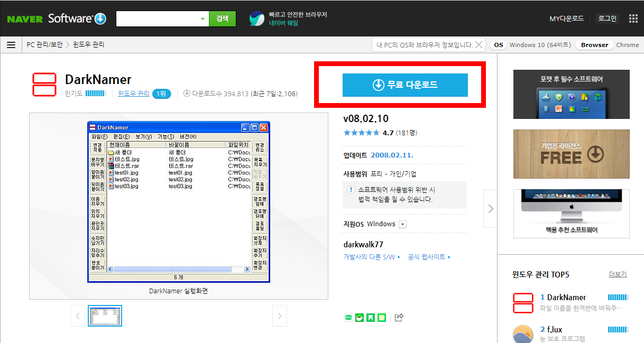Open 2 f.lux in TOP5 list
Image resolution: width=644 pixels, height=343 pixels.
click(551, 330)
